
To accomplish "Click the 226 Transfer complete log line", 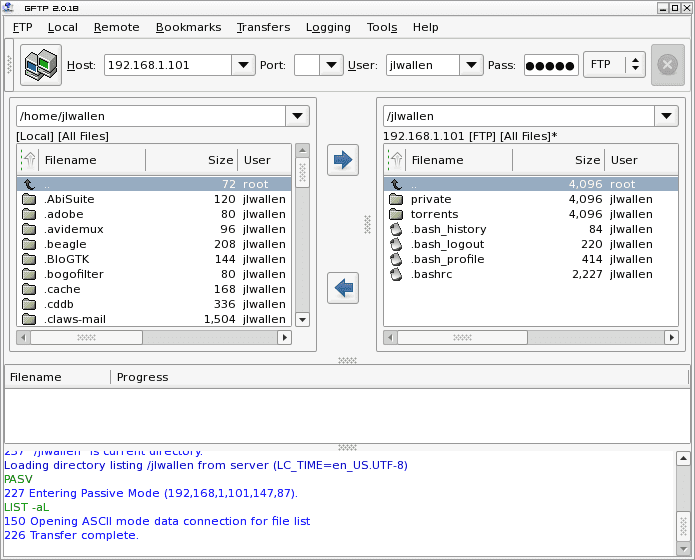I will coord(71,535).
